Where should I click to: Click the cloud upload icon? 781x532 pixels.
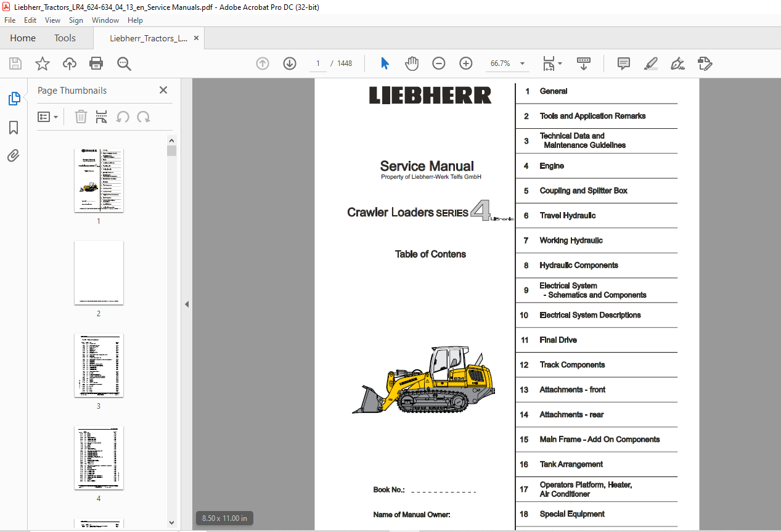click(x=70, y=63)
